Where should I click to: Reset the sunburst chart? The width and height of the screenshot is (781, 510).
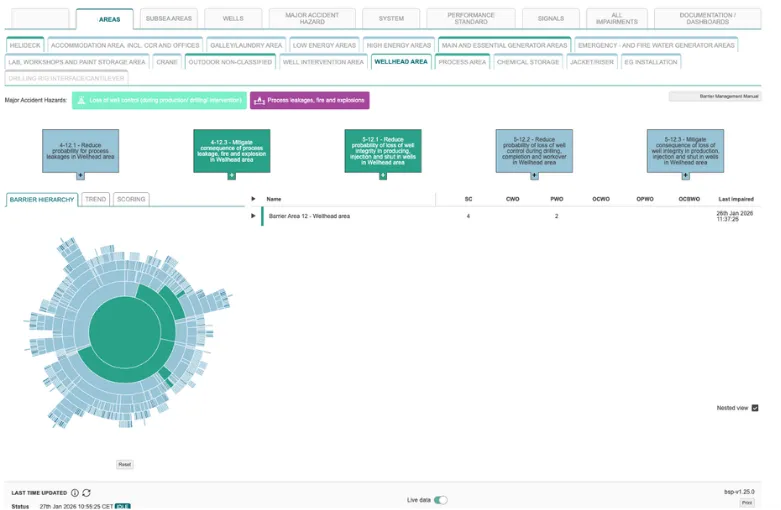coord(125,464)
